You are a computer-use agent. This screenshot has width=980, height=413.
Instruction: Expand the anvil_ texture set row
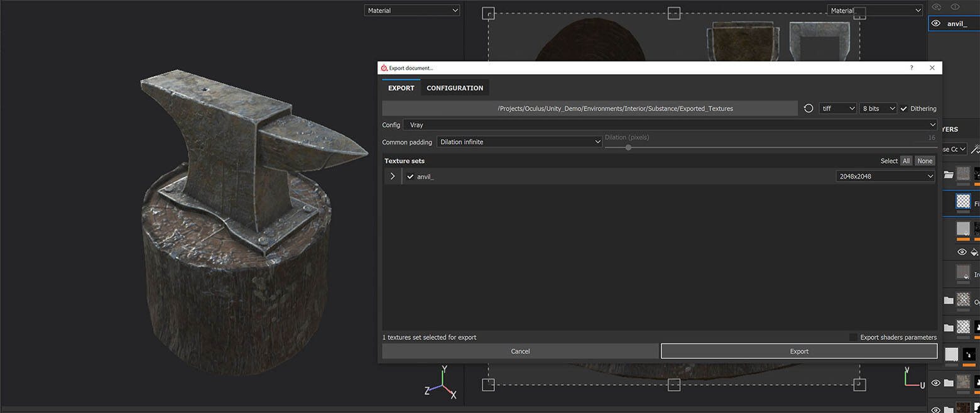(x=393, y=177)
